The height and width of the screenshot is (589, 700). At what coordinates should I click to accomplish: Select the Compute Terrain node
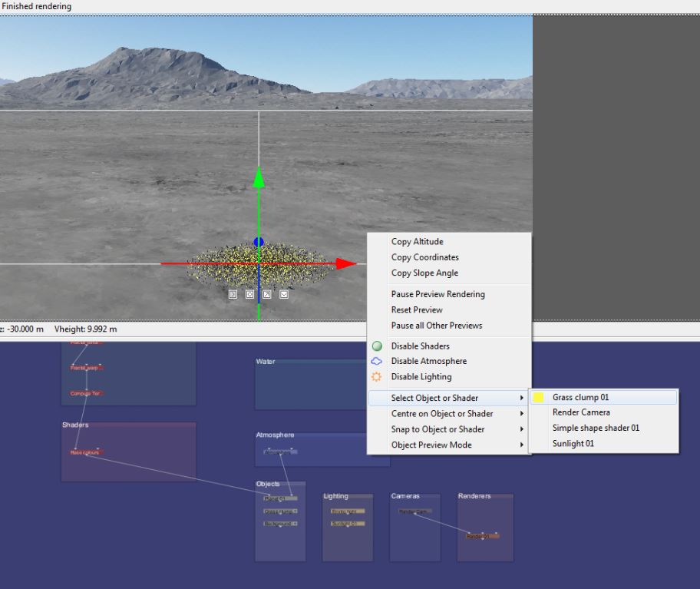click(86, 393)
